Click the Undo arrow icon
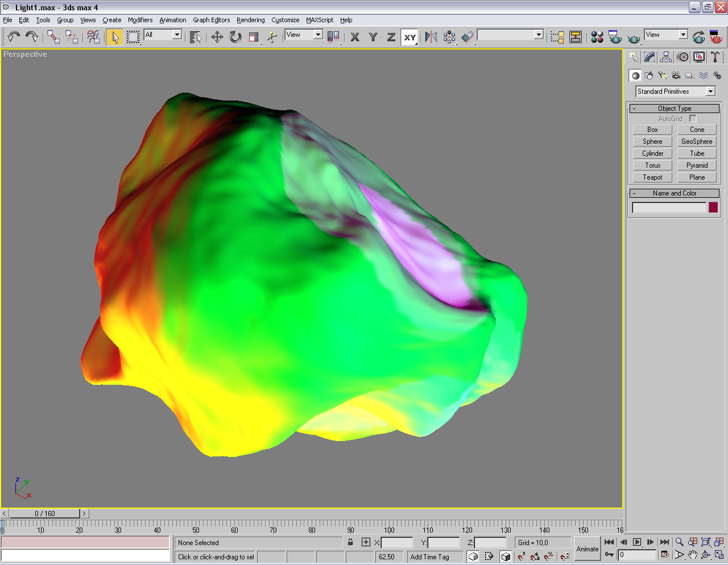728x565 pixels. pos(14,37)
